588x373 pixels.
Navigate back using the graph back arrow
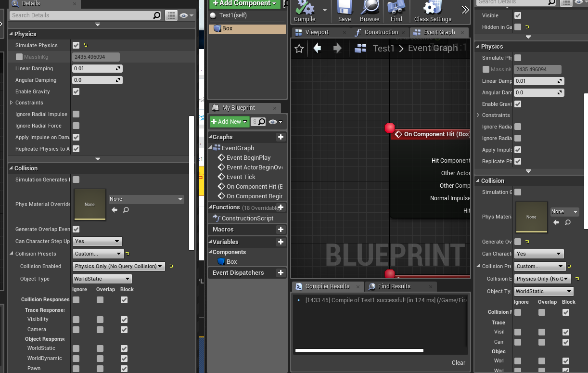pos(316,48)
